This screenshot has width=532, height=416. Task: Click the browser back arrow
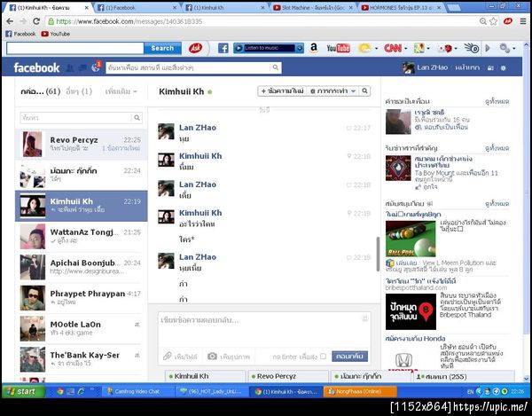pyautogui.click(x=10, y=21)
